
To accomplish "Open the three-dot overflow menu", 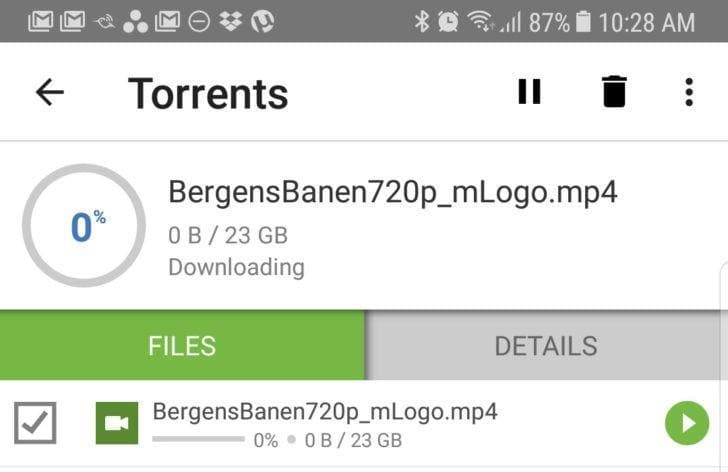I will tap(689, 92).
